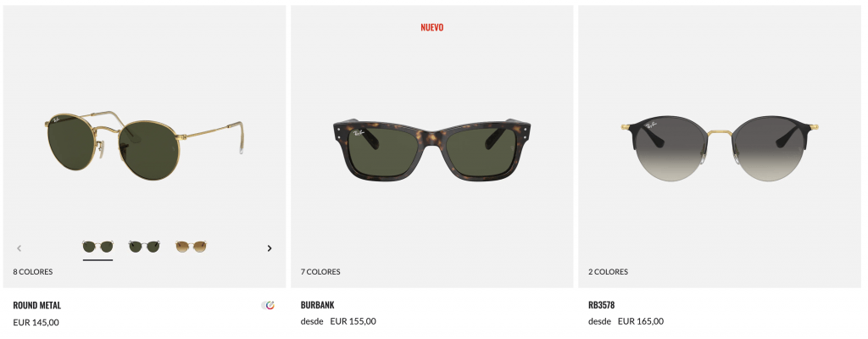Open the ROUND METAL product title
The width and height of the screenshot is (868, 339).
pos(37,305)
